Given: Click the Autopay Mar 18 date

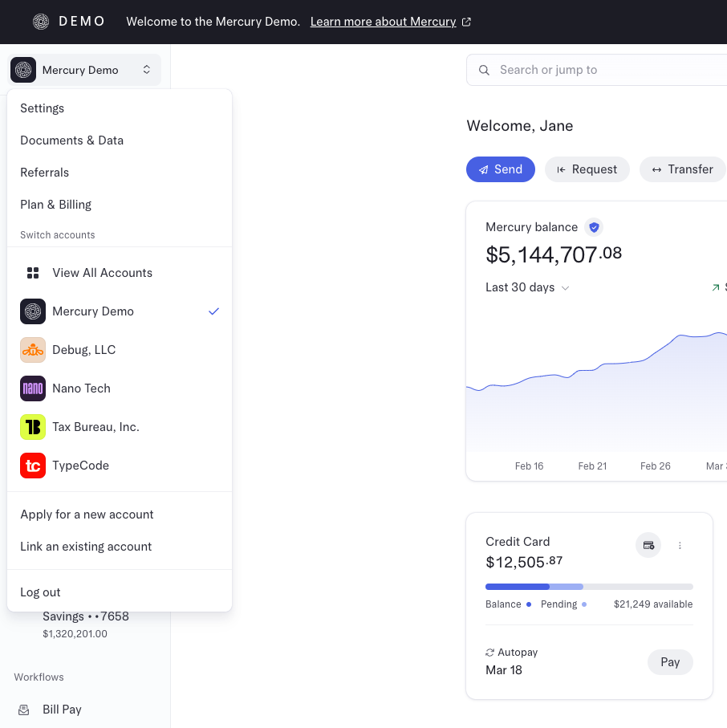Looking at the screenshot, I should pyautogui.click(x=504, y=670).
